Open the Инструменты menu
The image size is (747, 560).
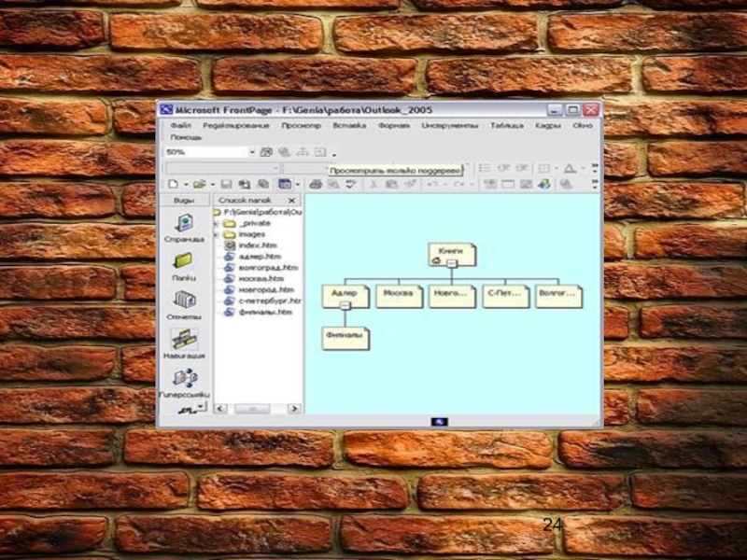[450, 126]
